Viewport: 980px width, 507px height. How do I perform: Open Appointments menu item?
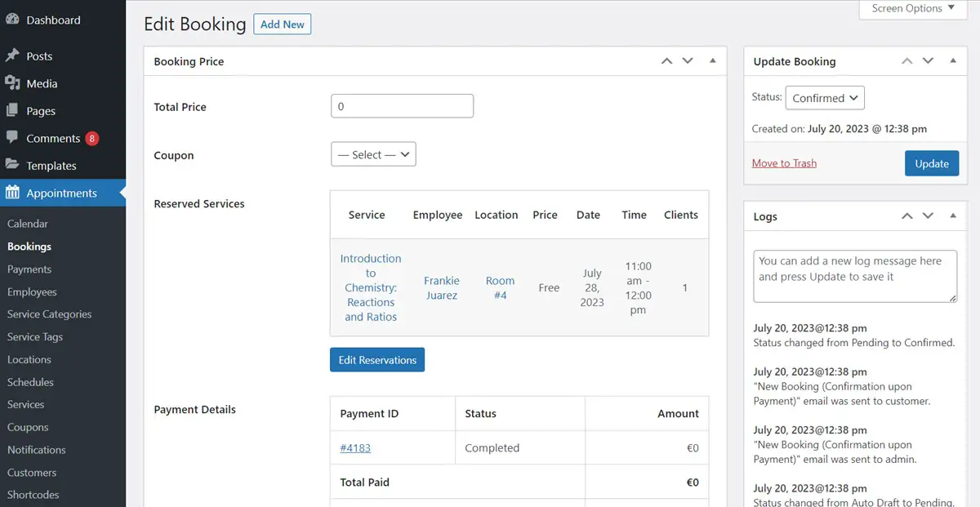point(61,193)
